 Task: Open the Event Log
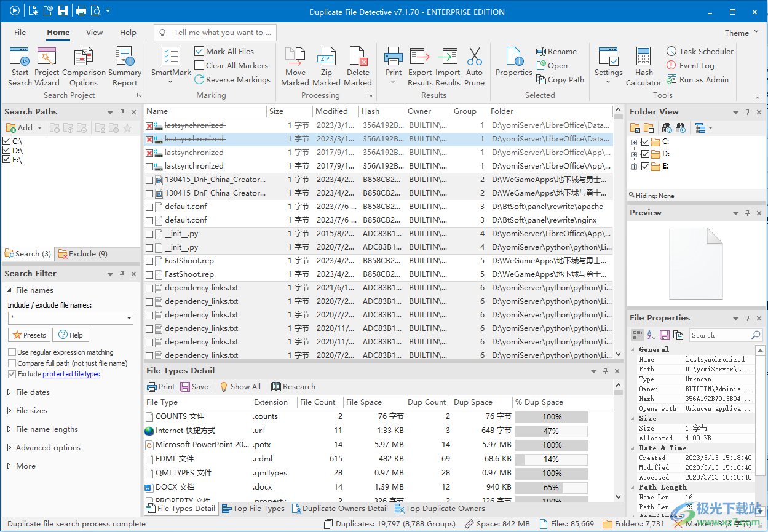691,65
